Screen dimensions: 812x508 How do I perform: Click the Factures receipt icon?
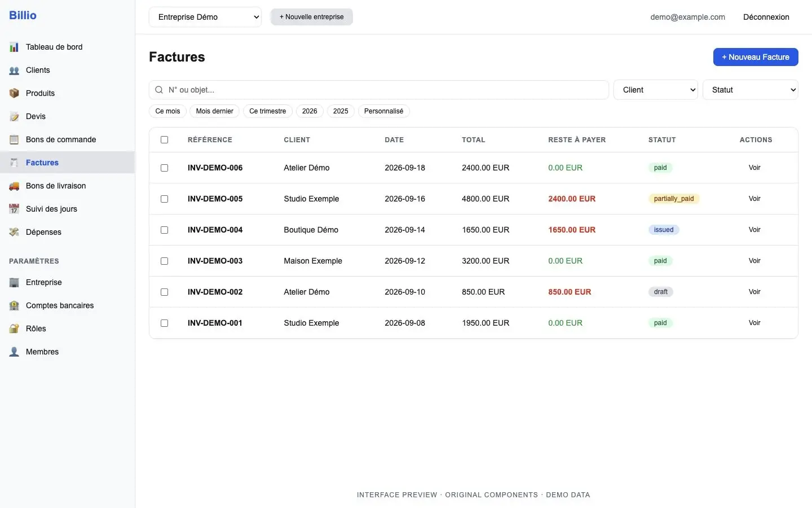coord(14,163)
